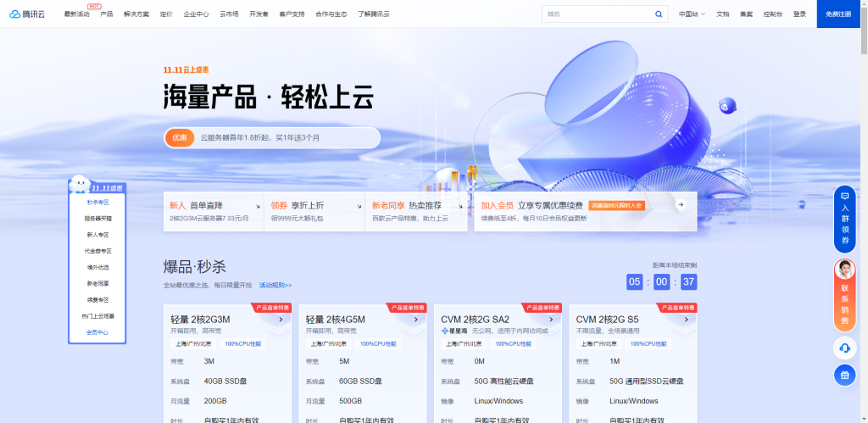Image resolution: width=868 pixels, height=423 pixels.
Task: Open the 开发者 menu
Action: point(259,14)
